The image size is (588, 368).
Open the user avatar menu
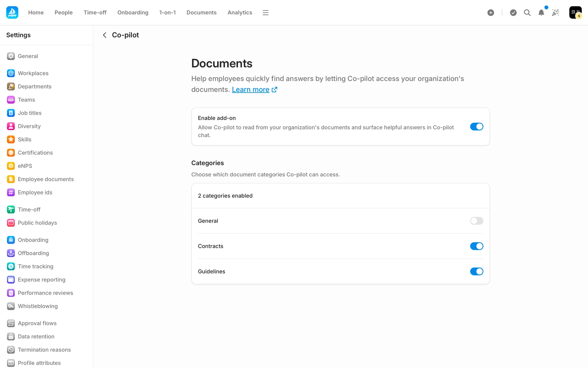(575, 13)
